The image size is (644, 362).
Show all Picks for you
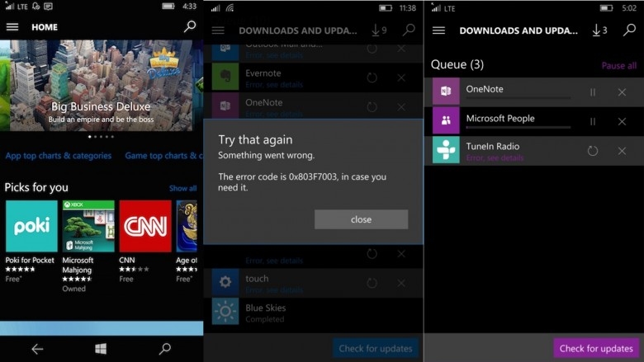pyautogui.click(x=182, y=188)
